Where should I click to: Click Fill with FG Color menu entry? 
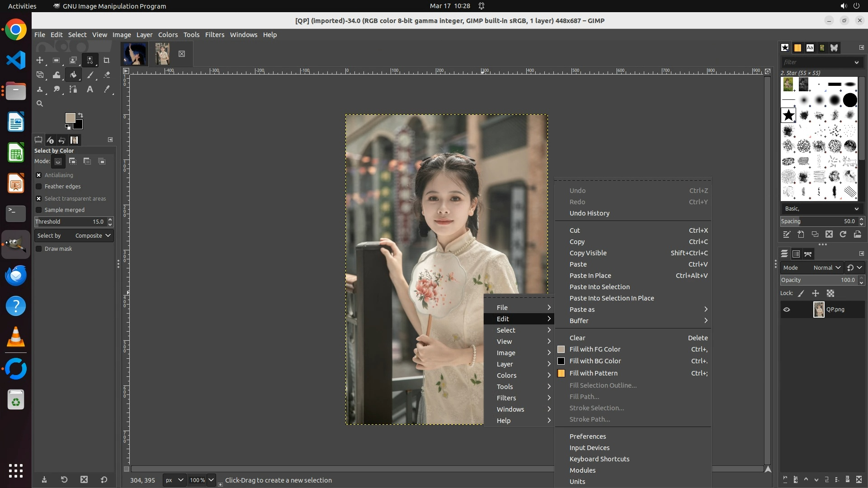[x=595, y=349]
